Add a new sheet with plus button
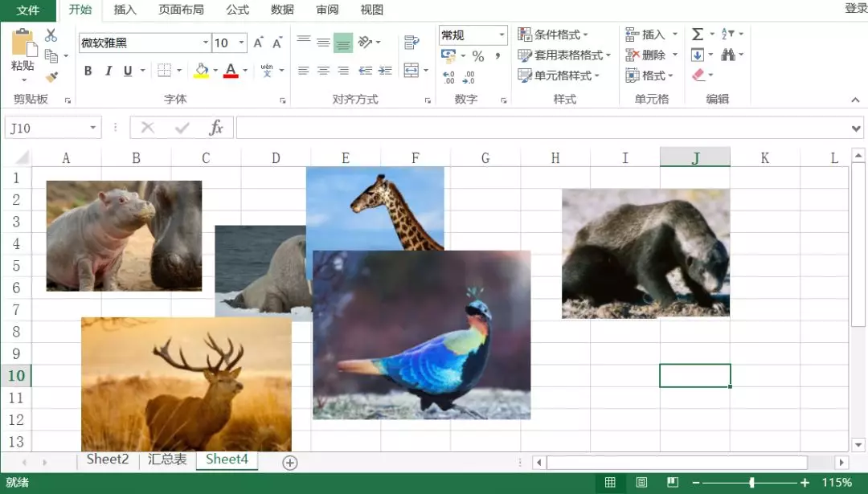 tap(290, 462)
